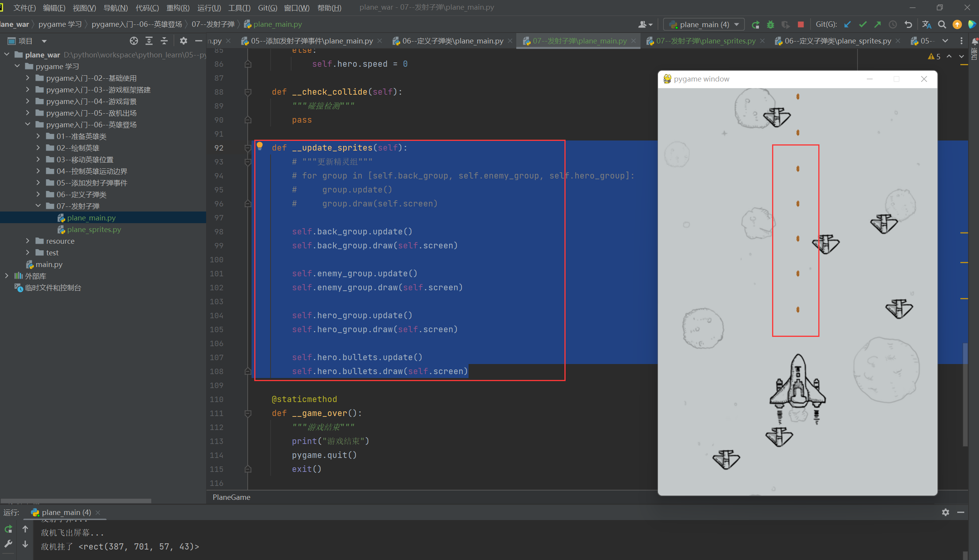Open project panel settings gear
The image size is (979, 560).
pos(184,41)
